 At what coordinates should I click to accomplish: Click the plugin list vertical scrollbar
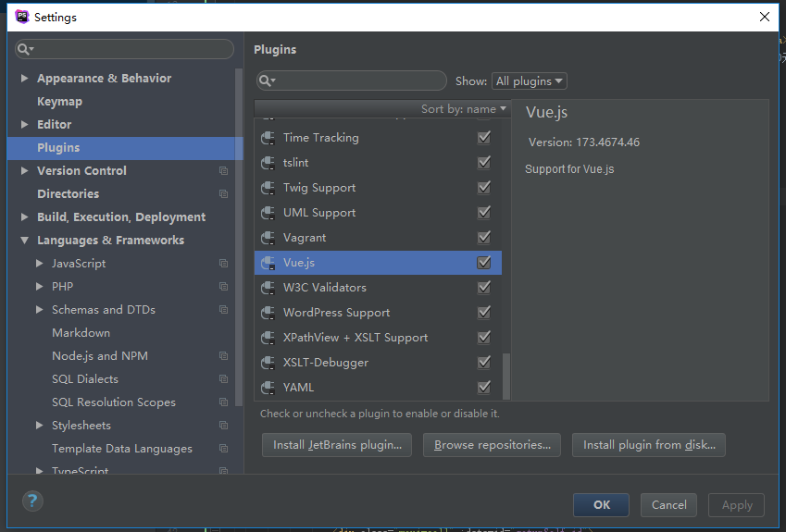[x=506, y=376]
